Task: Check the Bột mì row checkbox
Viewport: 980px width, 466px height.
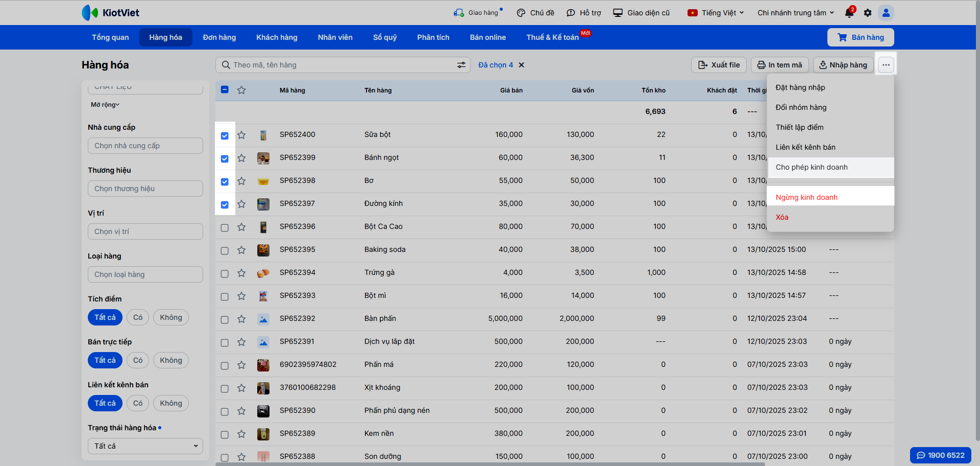Action: point(225,297)
